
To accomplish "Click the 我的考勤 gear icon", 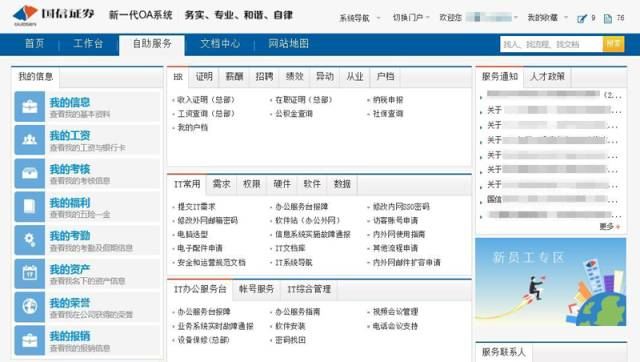I will (x=29, y=240).
